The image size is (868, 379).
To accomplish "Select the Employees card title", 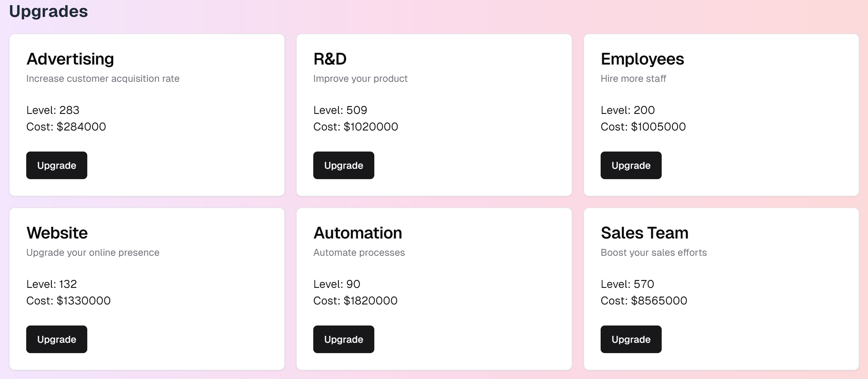I will pos(642,59).
